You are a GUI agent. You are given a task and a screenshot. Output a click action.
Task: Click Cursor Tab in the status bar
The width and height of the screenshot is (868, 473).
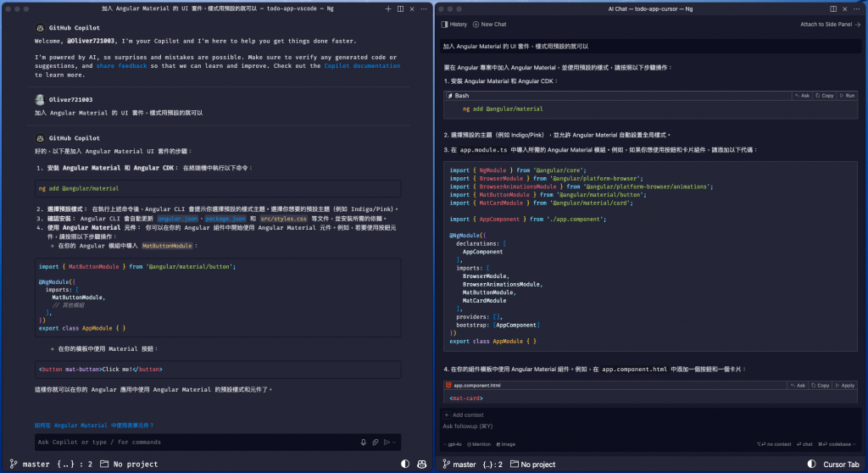842,465
